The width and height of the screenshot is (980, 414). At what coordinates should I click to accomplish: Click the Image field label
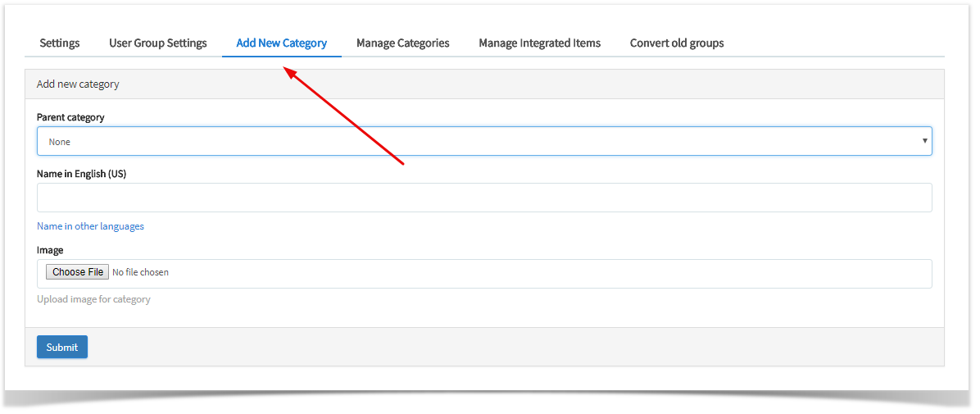coord(50,250)
